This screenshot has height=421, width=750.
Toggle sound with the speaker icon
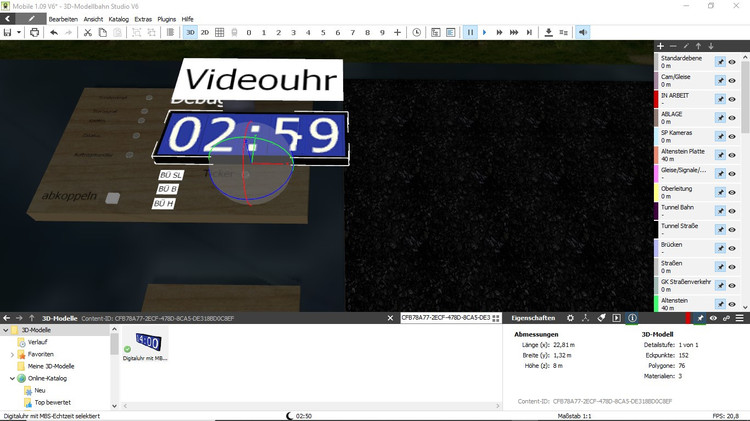(x=583, y=33)
